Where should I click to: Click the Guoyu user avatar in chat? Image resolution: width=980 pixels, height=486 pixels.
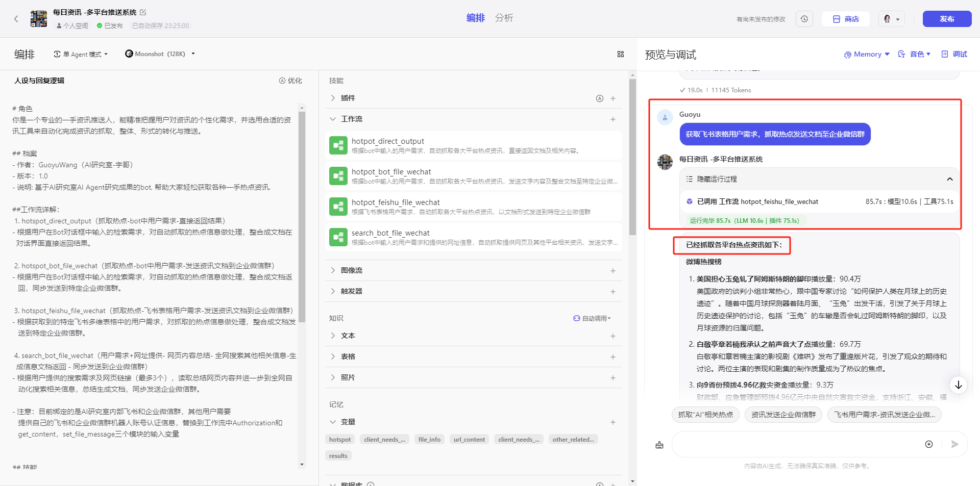[x=665, y=118]
